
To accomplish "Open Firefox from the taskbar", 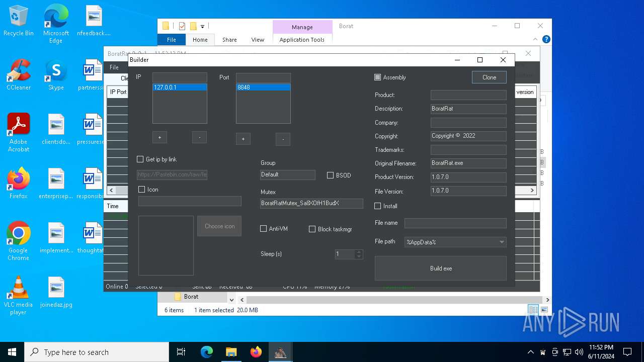I will click(x=256, y=352).
